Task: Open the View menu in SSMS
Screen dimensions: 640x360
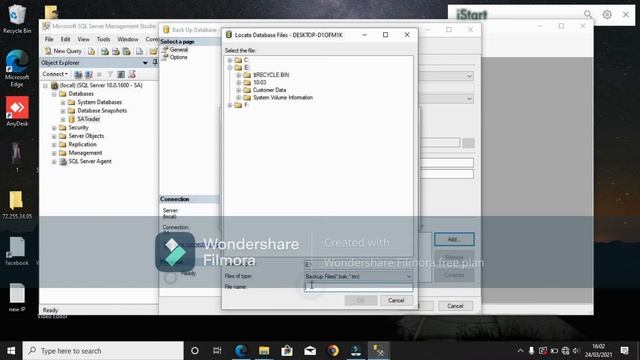Action: 83,39
